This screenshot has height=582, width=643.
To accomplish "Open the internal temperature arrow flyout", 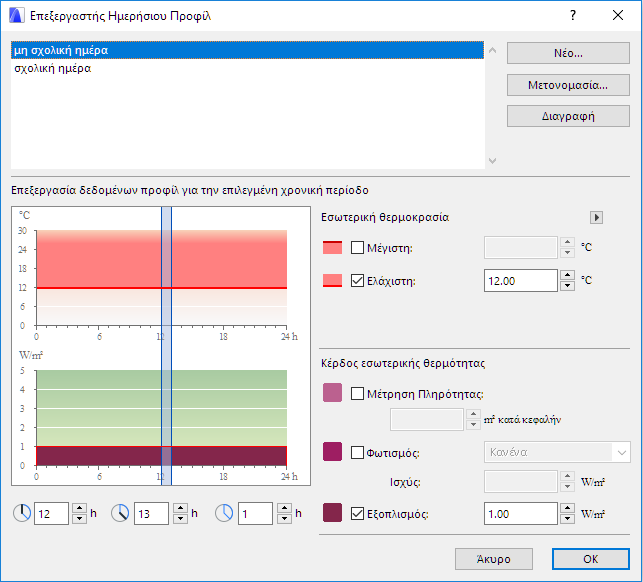I will 597,217.
